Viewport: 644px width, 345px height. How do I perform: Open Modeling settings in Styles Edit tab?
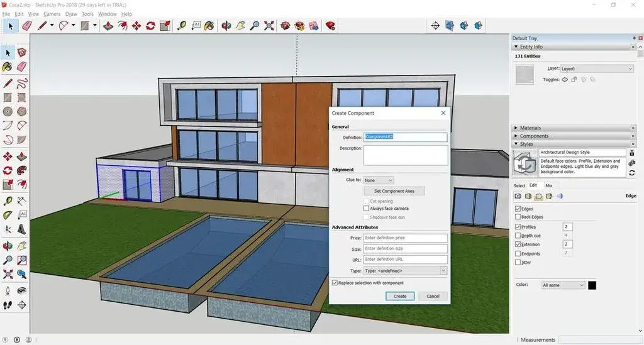pos(559,196)
